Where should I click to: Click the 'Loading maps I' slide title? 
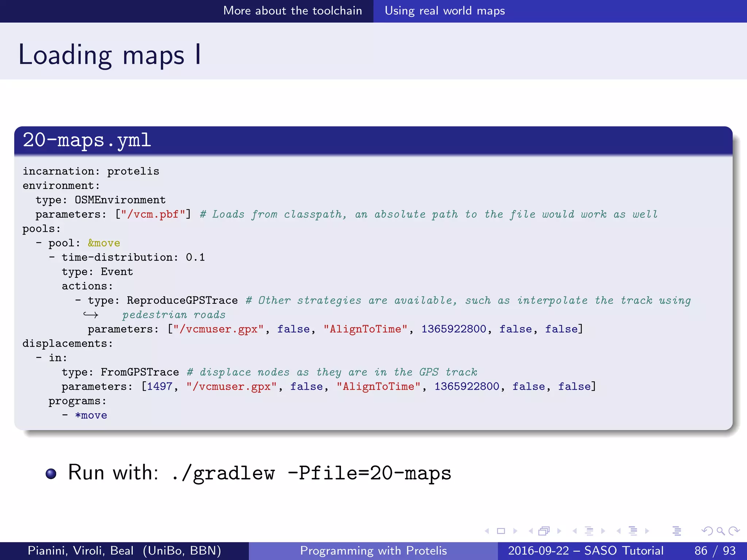tap(109, 55)
